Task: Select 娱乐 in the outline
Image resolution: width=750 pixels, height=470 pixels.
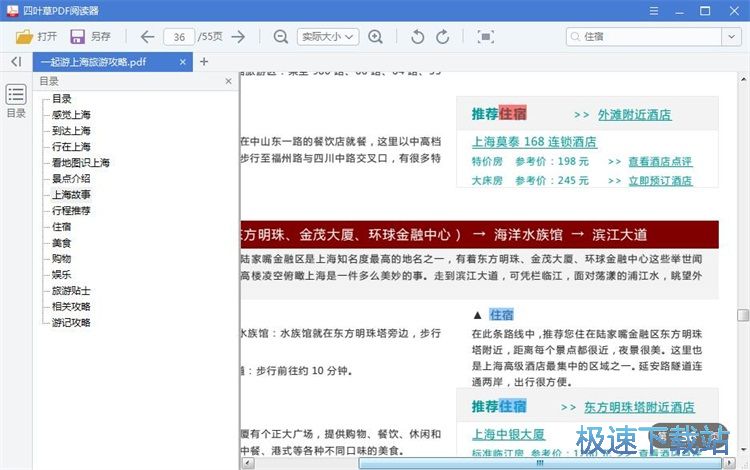Action: (62, 274)
